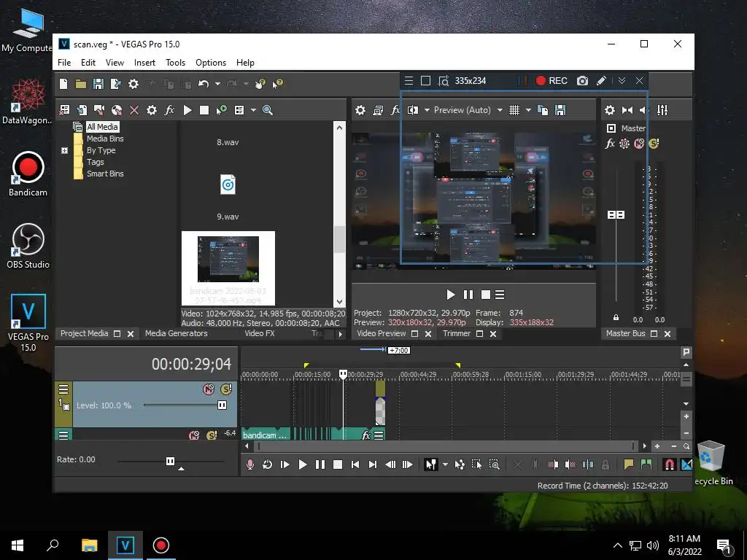Open Project Media views dropdown arrow
Image resolution: width=747 pixels, height=560 pixels.
pyautogui.click(x=253, y=111)
